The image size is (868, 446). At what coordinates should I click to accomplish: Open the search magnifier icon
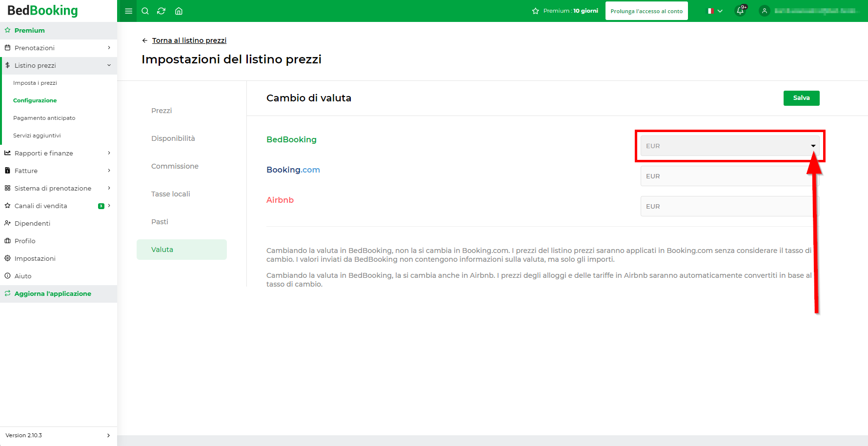click(x=145, y=11)
